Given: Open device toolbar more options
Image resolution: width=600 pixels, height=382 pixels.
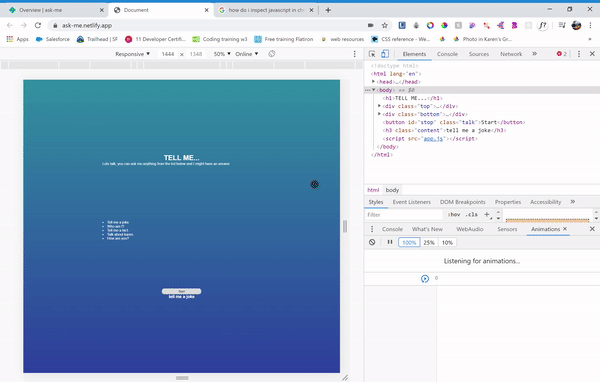Looking at the screenshot, I should (x=355, y=54).
